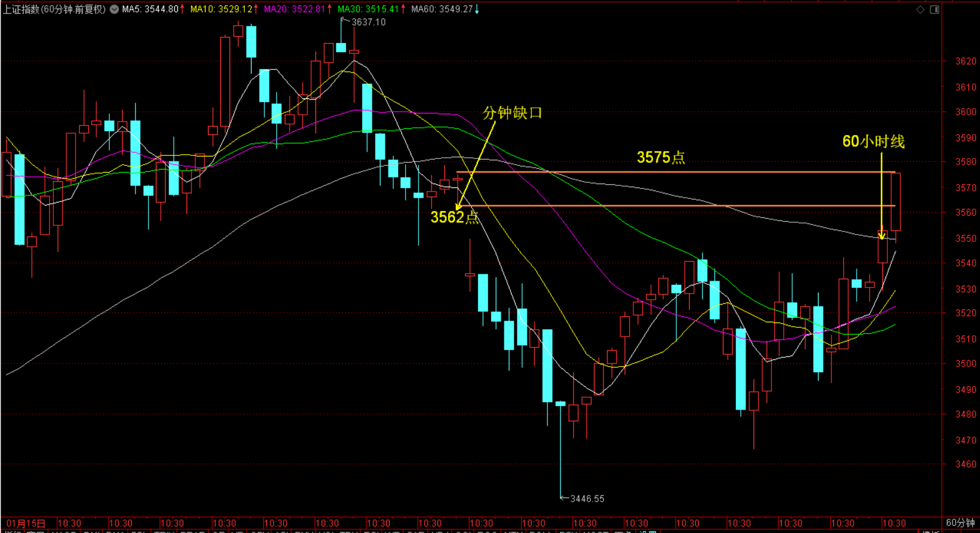
Task: Click the 3560 price axis label
Action: 966,212
